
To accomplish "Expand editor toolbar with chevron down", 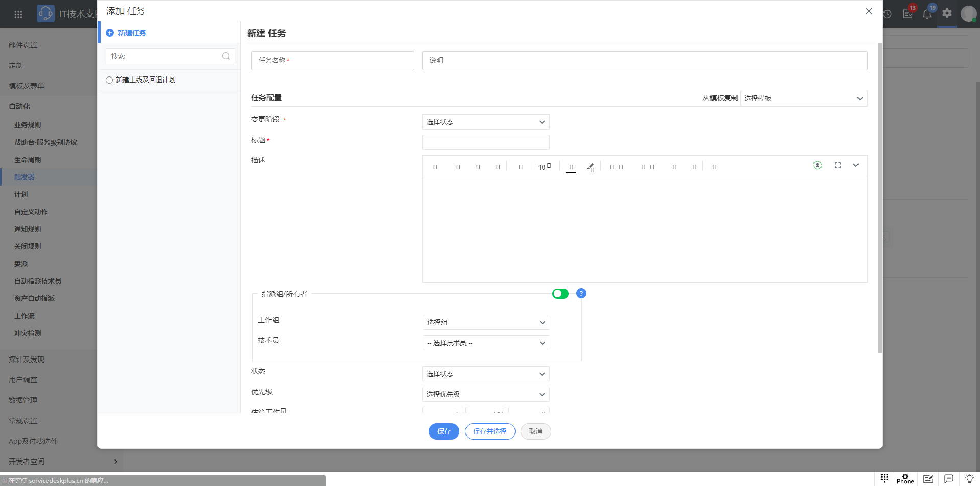I will click(856, 165).
